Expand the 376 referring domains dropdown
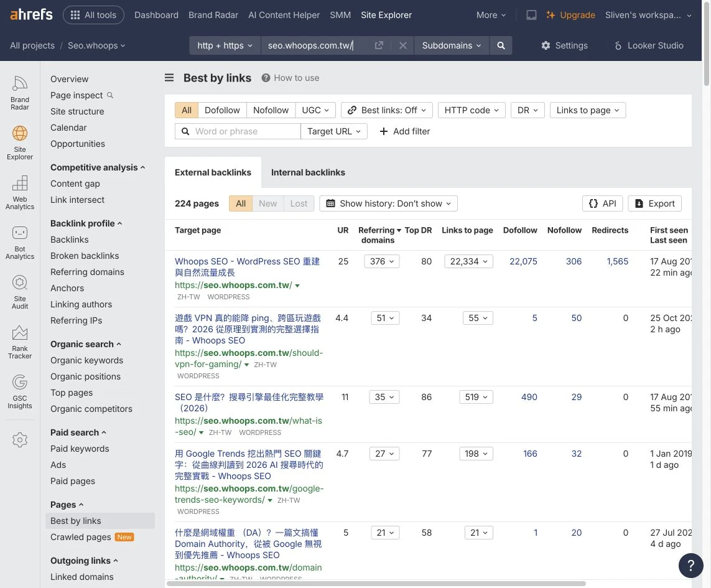This screenshot has width=711, height=588. pyautogui.click(x=382, y=261)
